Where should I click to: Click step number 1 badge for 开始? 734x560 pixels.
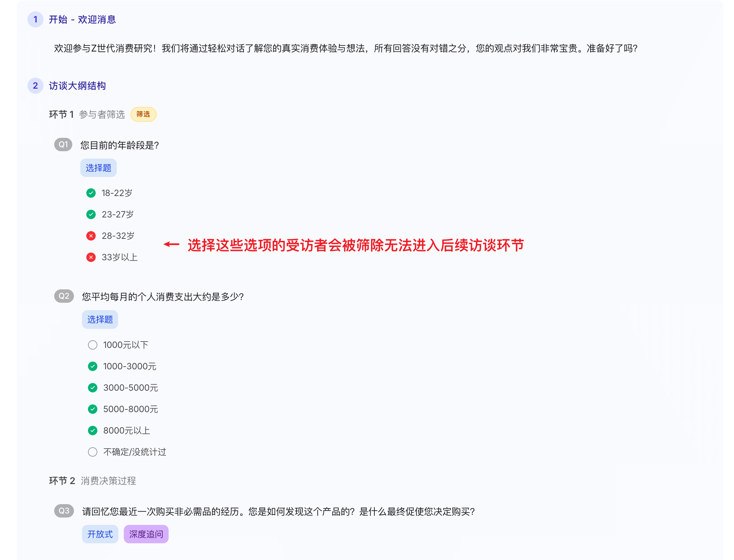click(x=35, y=19)
